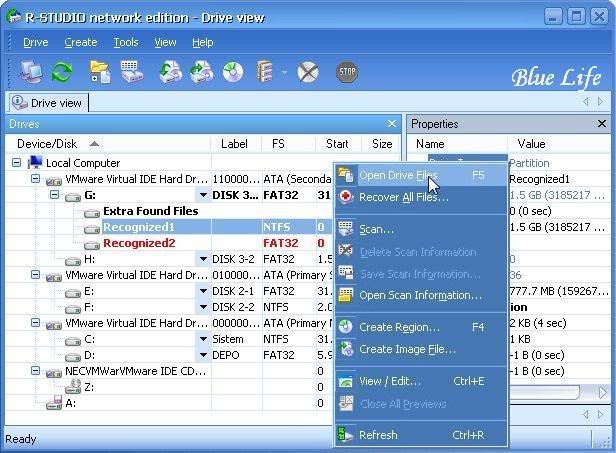Screen dimensions: 616x453
Task: Click the Properties Value column header
Action: 559,144
